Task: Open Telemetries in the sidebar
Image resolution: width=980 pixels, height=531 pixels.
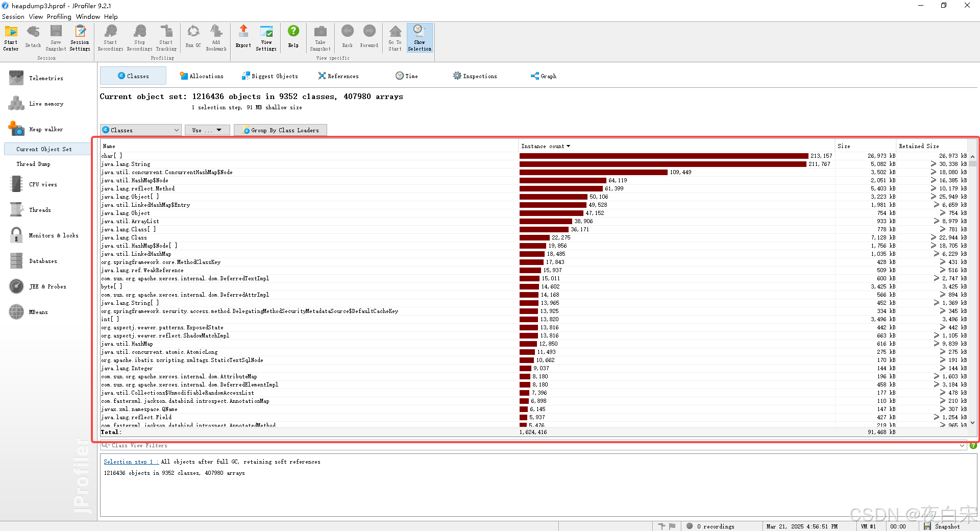Action: (46, 78)
